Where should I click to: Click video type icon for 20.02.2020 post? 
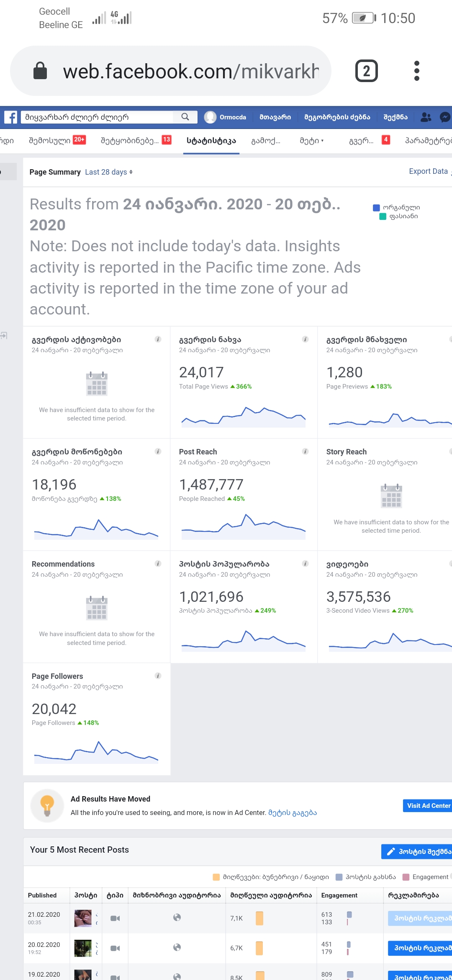click(115, 948)
